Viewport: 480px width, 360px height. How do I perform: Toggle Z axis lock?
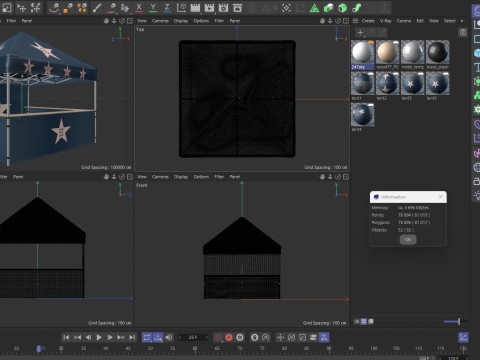167,8
